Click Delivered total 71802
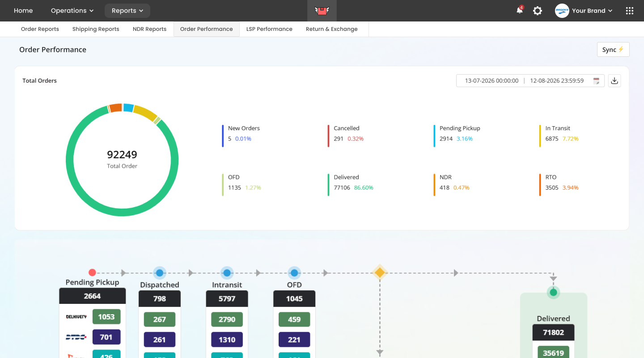 coord(553,332)
